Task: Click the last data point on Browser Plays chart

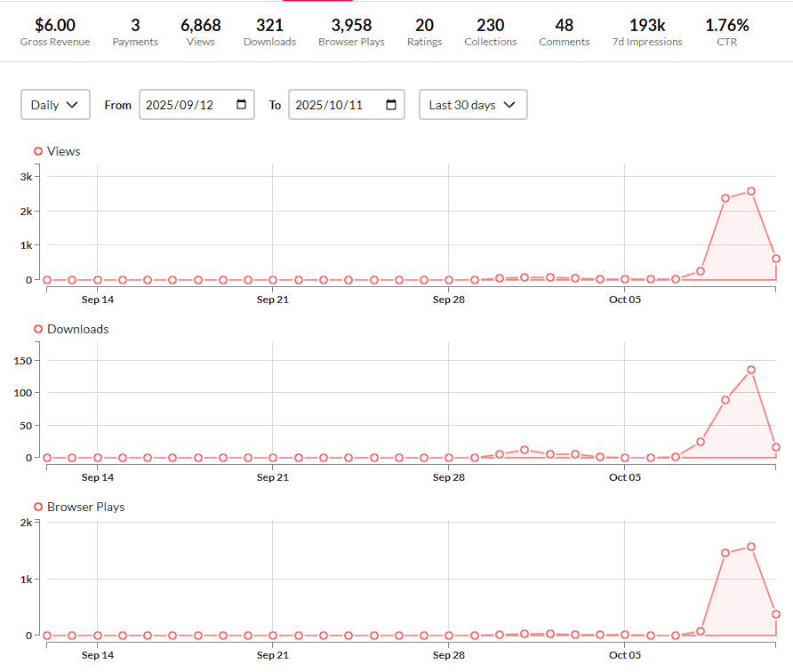Action: click(x=776, y=614)
